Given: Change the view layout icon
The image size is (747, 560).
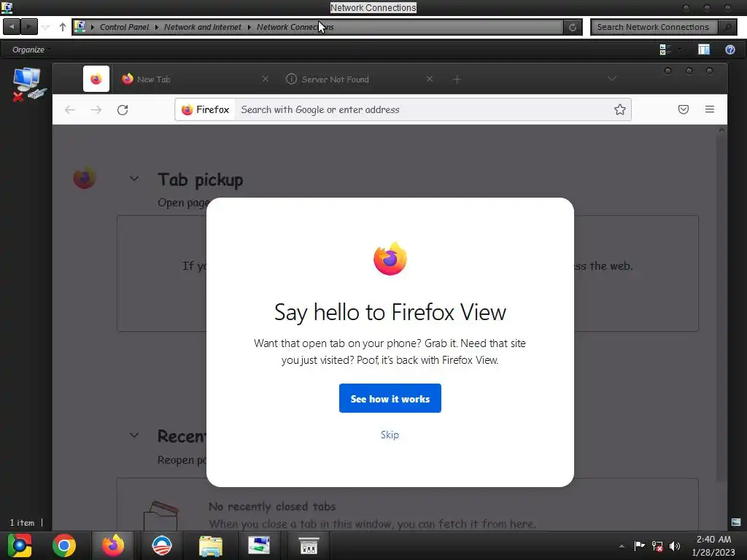Looking at the screenshot, I should click(665, 50).
